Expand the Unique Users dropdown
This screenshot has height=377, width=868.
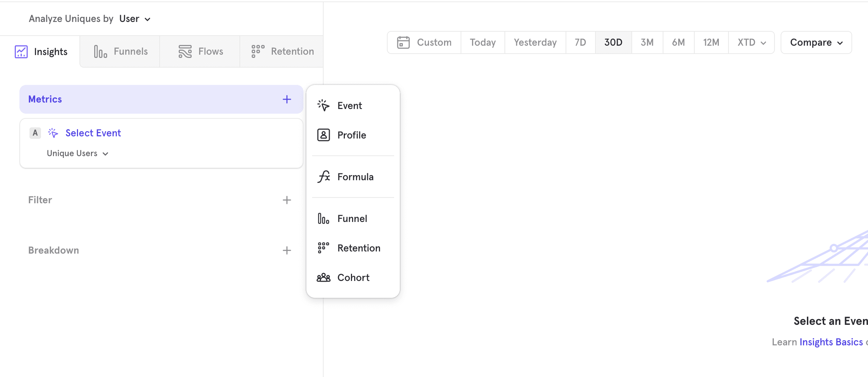[77, 154]
